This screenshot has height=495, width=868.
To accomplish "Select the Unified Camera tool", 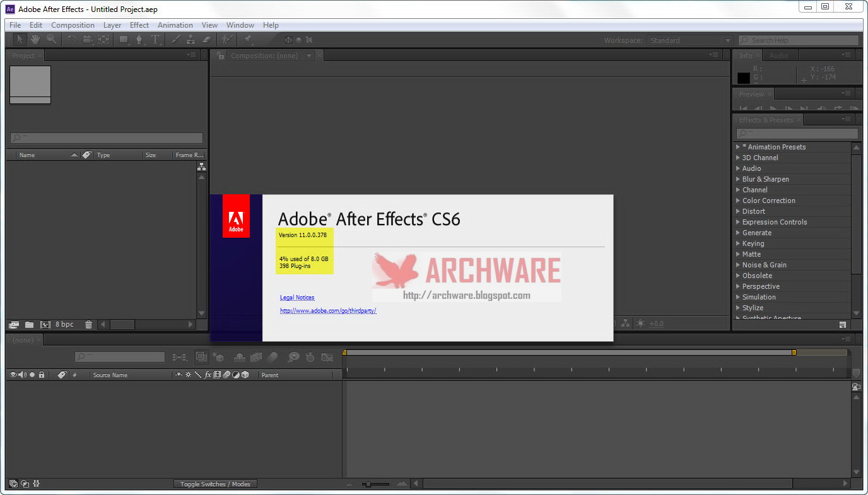I will pyautogui.click(x=87, y=40).
